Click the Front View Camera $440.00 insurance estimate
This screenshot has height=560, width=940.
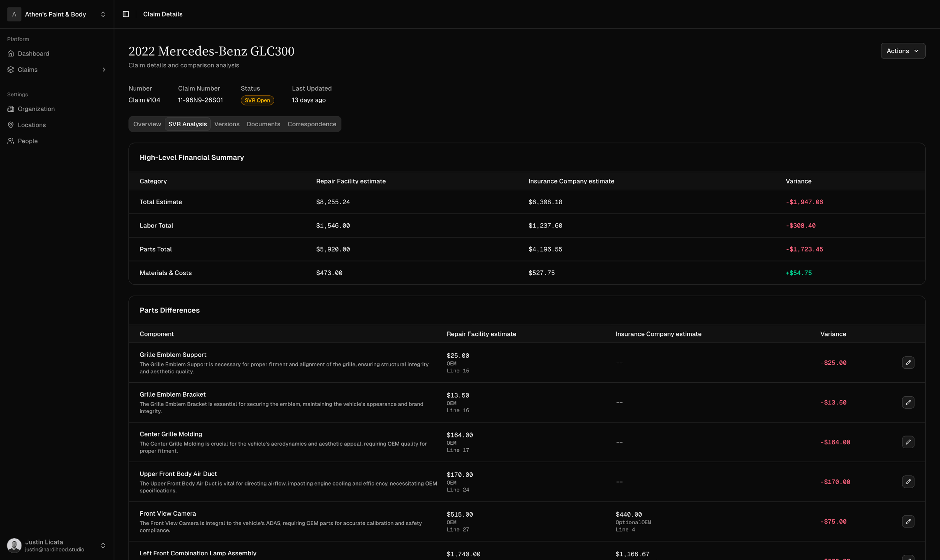(x=629, y=514)
